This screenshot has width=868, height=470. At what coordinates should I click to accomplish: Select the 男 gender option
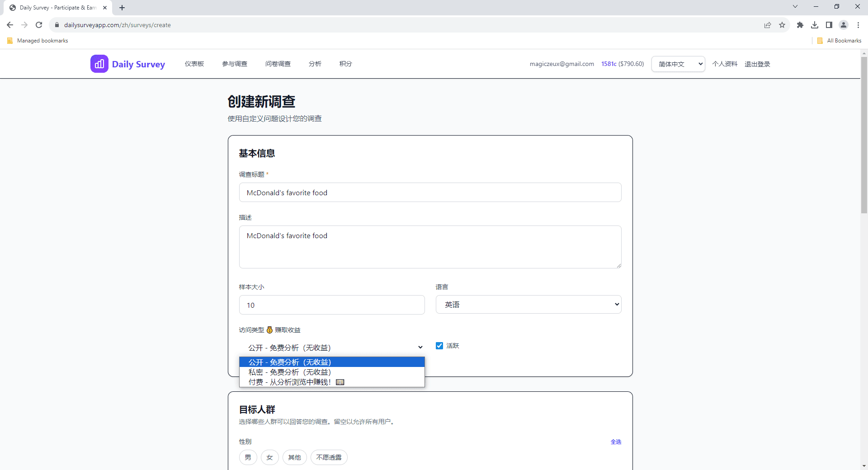(x=248, y=457)
